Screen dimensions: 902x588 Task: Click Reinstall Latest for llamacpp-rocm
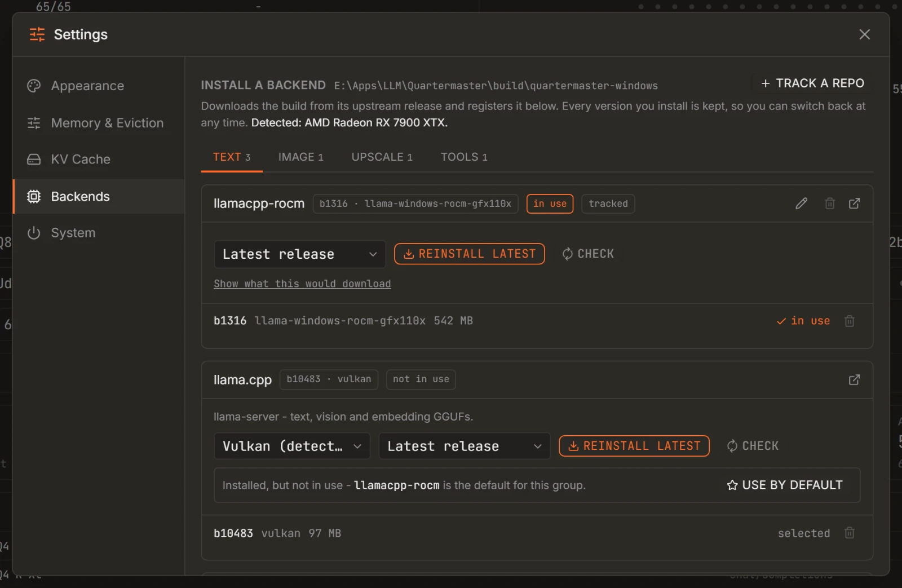(470, 254)
